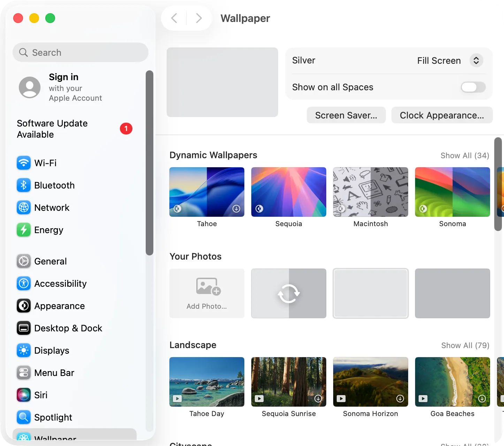The image size is (504, 446).
Task: Click download icon on Goa Beaches
Action: click(482, 399)
